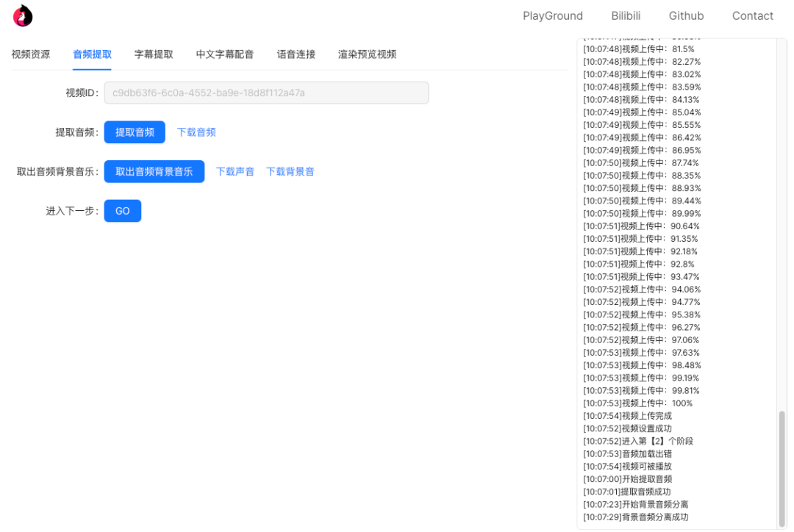Switch to the 渲染预览视频 tab

coord(367,54)
